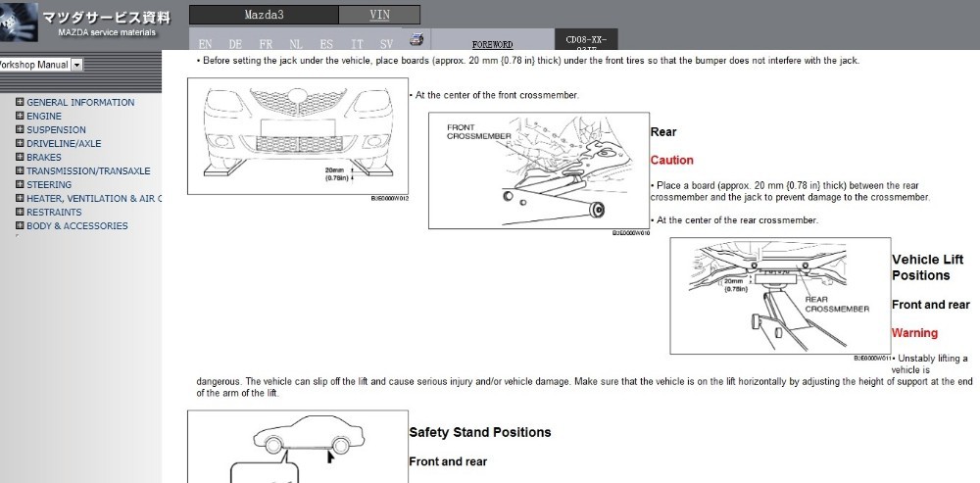Open the FOREWORD link

pyautogui.click(x=492, y=44)
